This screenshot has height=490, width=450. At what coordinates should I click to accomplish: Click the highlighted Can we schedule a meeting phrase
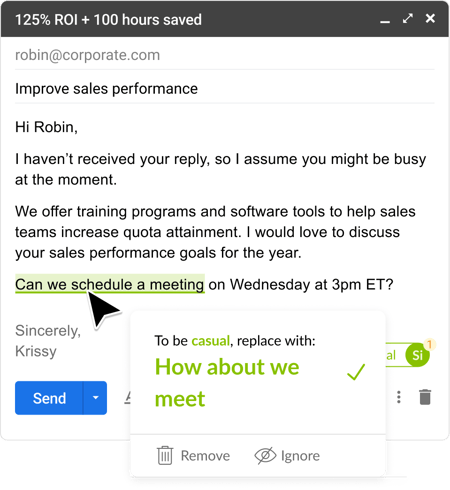point(110,284)
